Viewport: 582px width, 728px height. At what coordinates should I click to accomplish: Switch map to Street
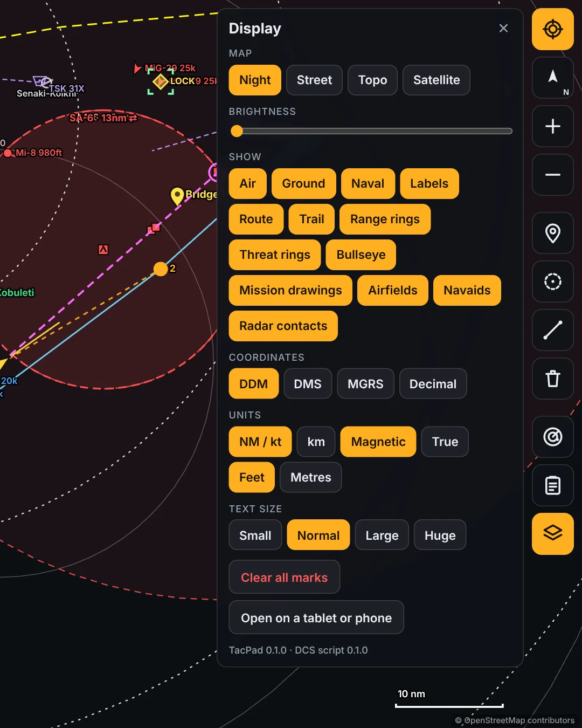point(314,80)
